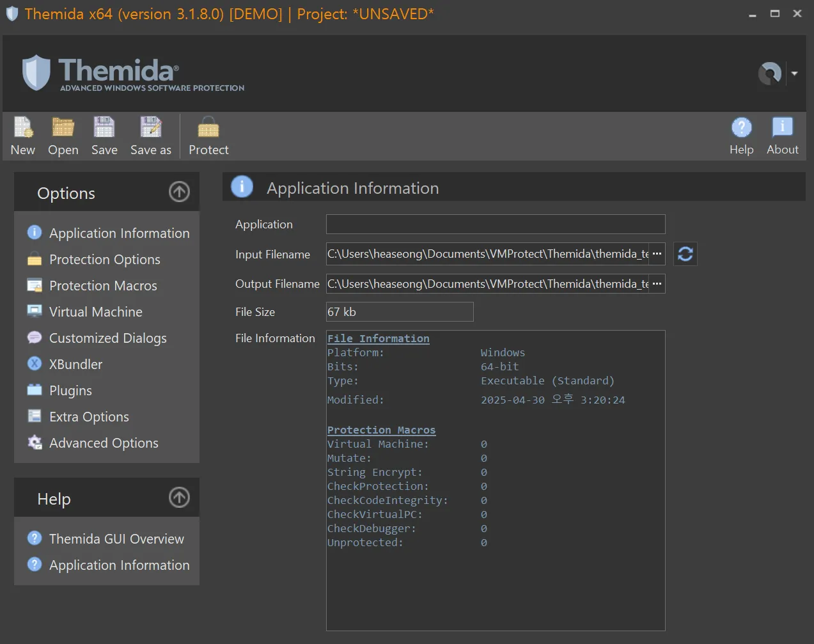Open Themida GUI Overview help topic
The image size is (814, 644).
point(106,538)
